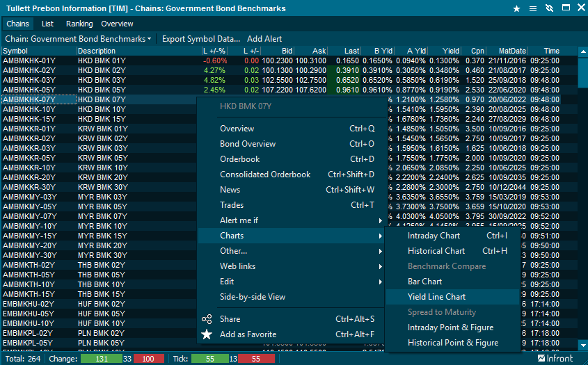Click Export Symbol Data button
588x365 pixels.
point(201,39)
